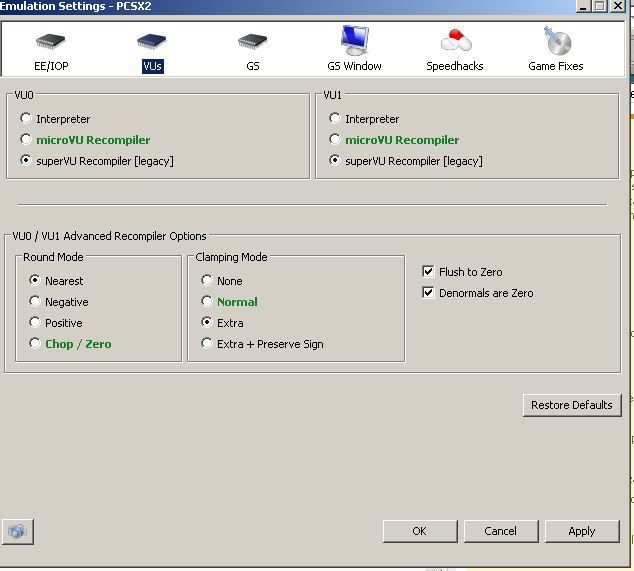Open the Speedhacks pills icon

456,40
